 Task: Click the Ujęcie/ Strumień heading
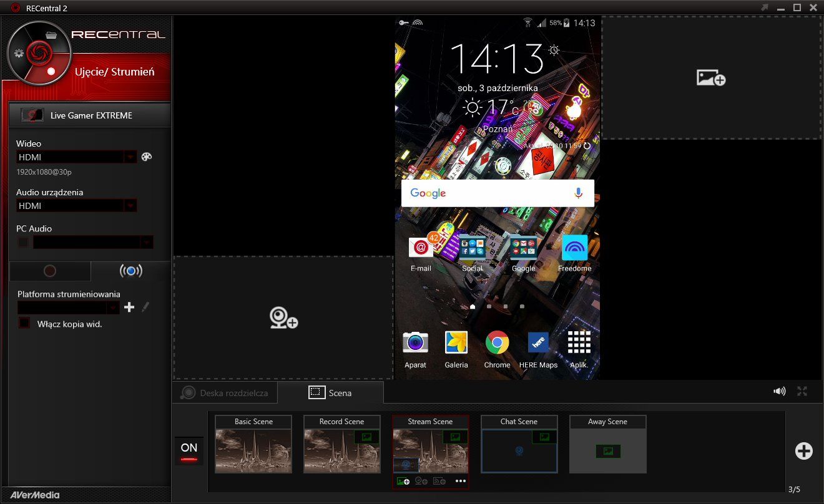[x=115, y=72]
